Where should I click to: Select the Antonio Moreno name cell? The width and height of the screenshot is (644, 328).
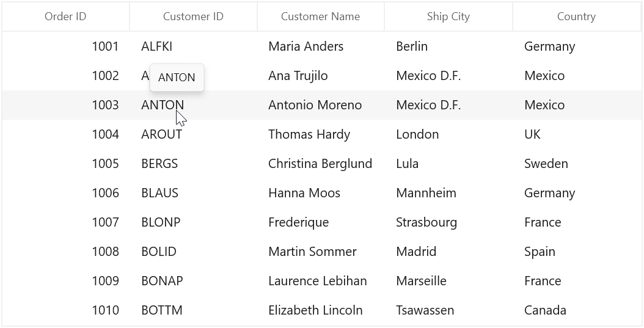321,105
